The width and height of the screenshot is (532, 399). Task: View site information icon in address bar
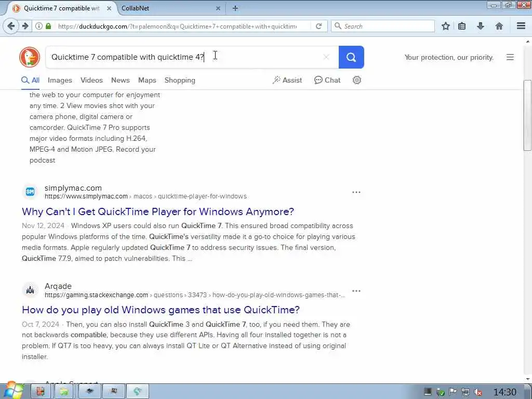[39, 26]
